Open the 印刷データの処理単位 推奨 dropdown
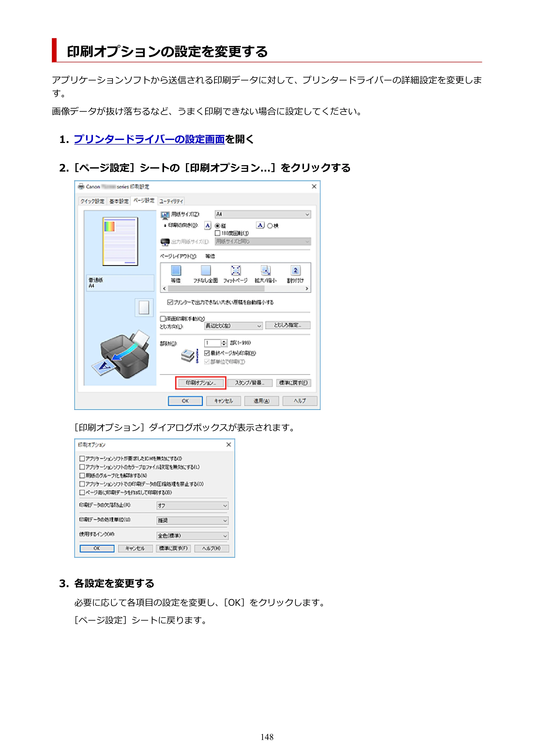Image resolution: width=534 pixels, height=756 pixels. click(x=192, y=520)
